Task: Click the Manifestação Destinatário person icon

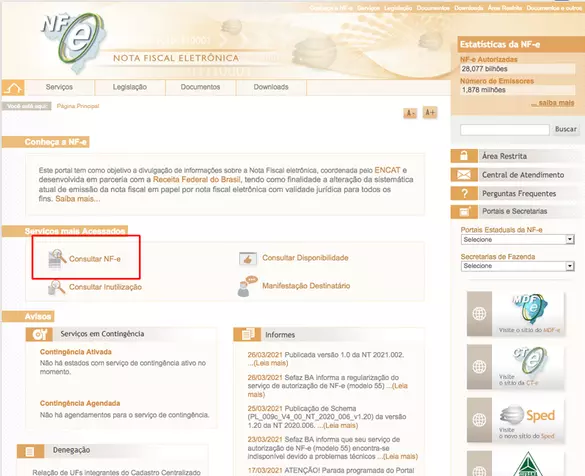Action: click(x=247, y=286)
